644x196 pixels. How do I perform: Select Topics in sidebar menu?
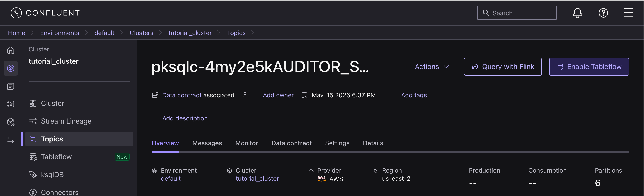pos(79,139)
